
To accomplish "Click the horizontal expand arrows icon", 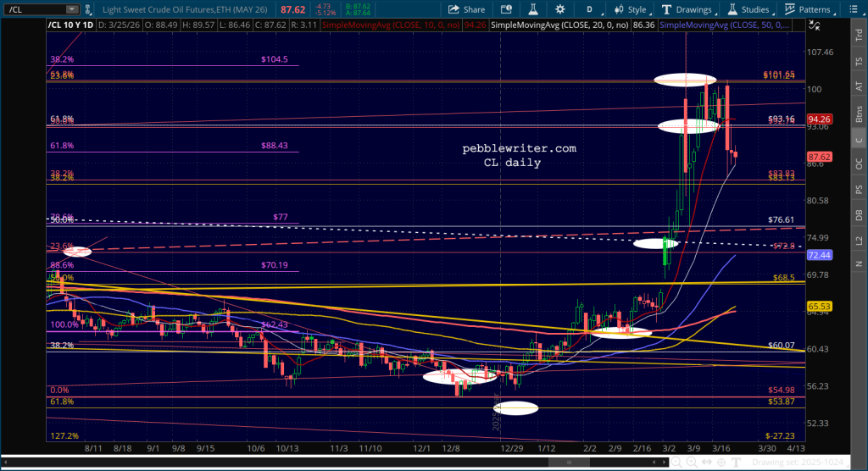I will pos(707,463).
